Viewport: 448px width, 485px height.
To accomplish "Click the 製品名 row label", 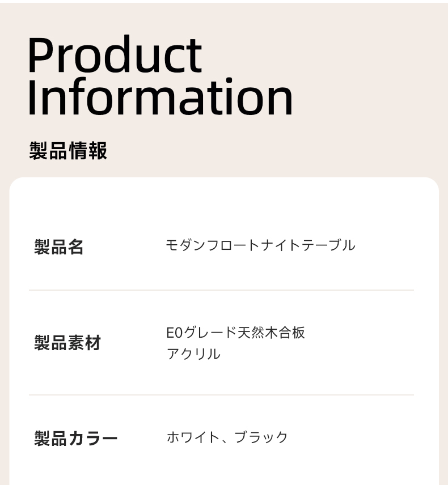I will point(59,247).
